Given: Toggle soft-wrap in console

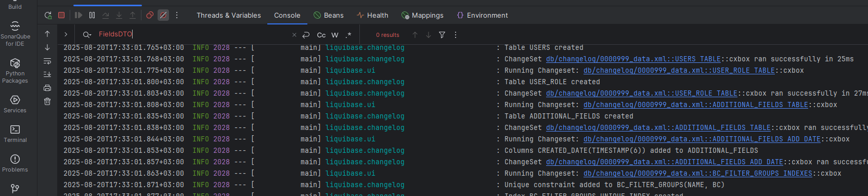Looking at the screenshot, I should coord(47,61).
